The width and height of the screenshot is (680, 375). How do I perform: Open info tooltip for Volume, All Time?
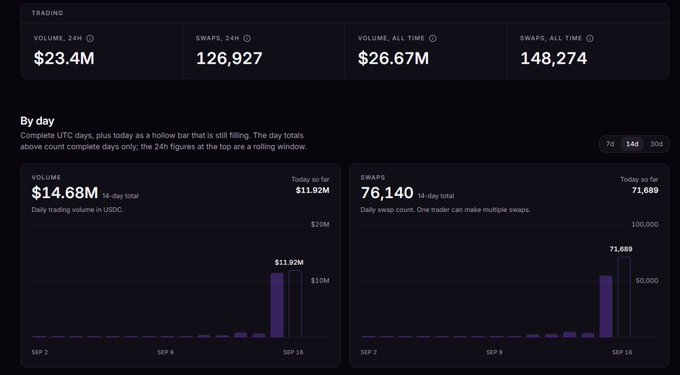pyautogui.click(x=432, y=38)
